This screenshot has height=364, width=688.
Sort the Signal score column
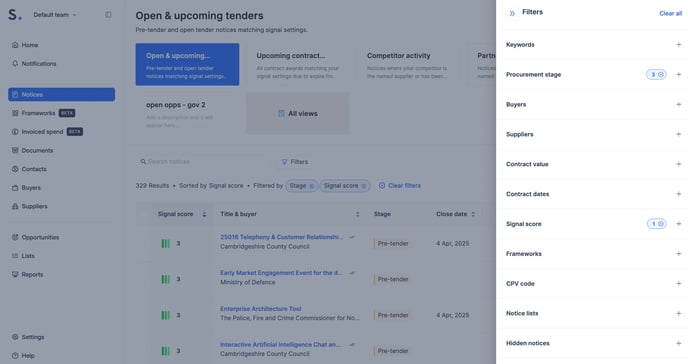pyautogui.click(x=204, y=214)
